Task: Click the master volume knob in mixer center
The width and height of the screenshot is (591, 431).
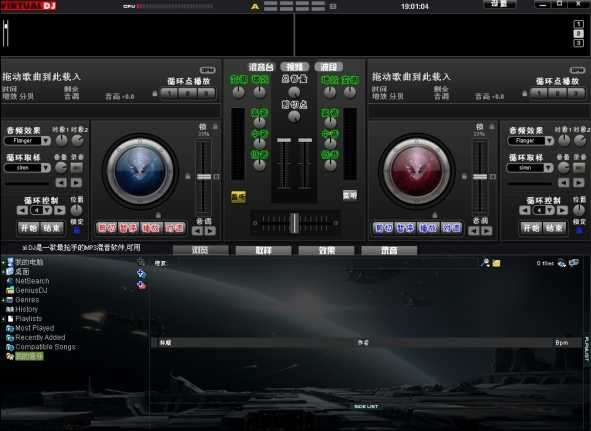Action: click(294, 92)
